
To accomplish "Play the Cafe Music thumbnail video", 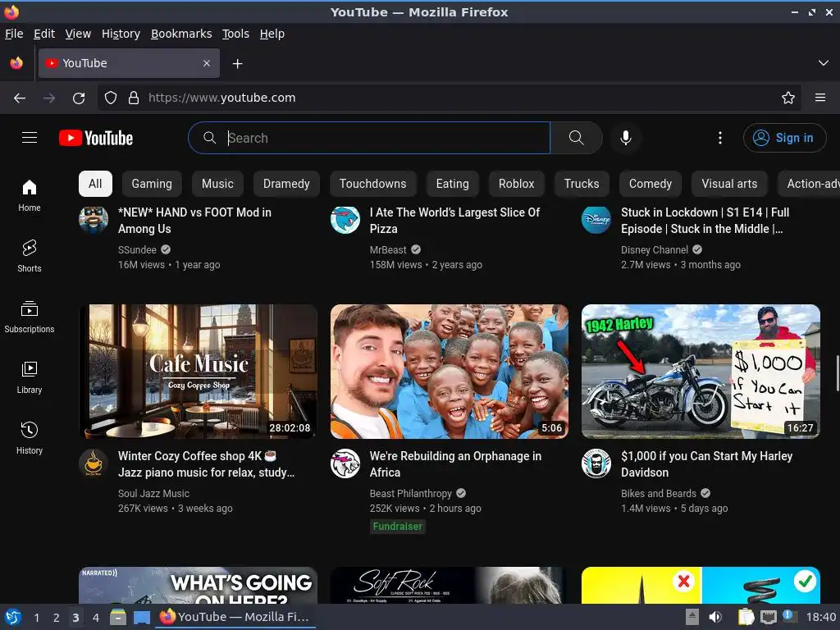I will [x=199, y=372].
